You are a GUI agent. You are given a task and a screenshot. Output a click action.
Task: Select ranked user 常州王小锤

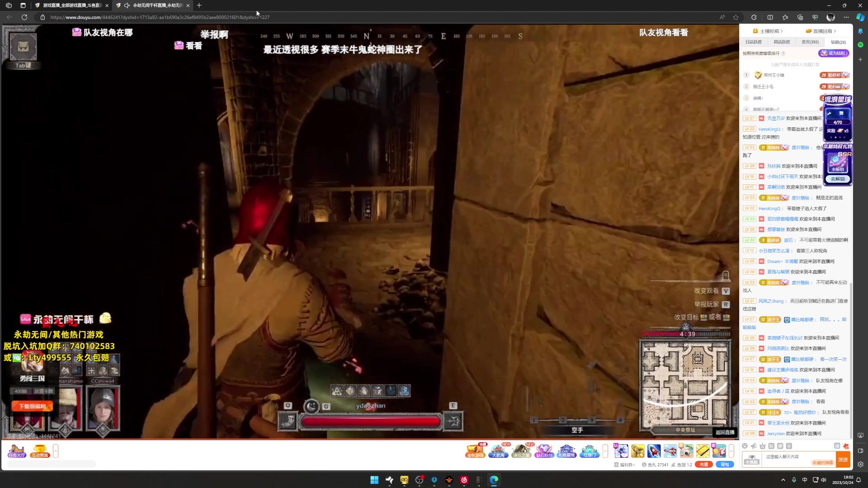click(x=774, y=75)
